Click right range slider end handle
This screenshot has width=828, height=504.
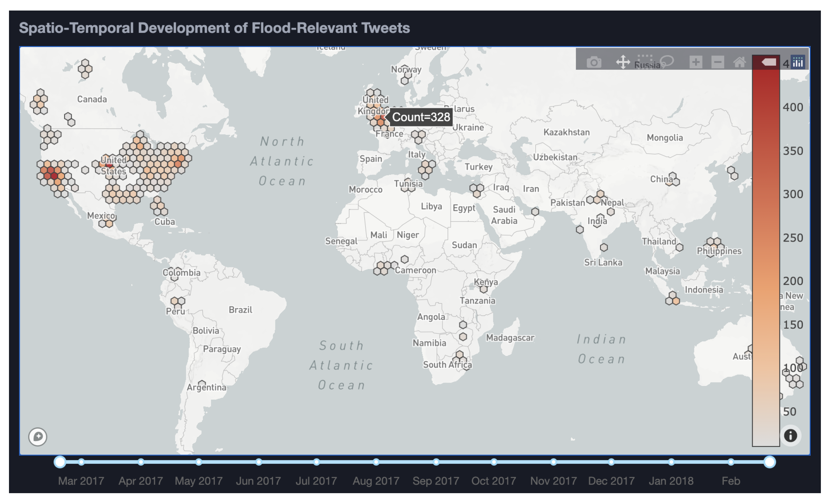[x=769, y=462]
